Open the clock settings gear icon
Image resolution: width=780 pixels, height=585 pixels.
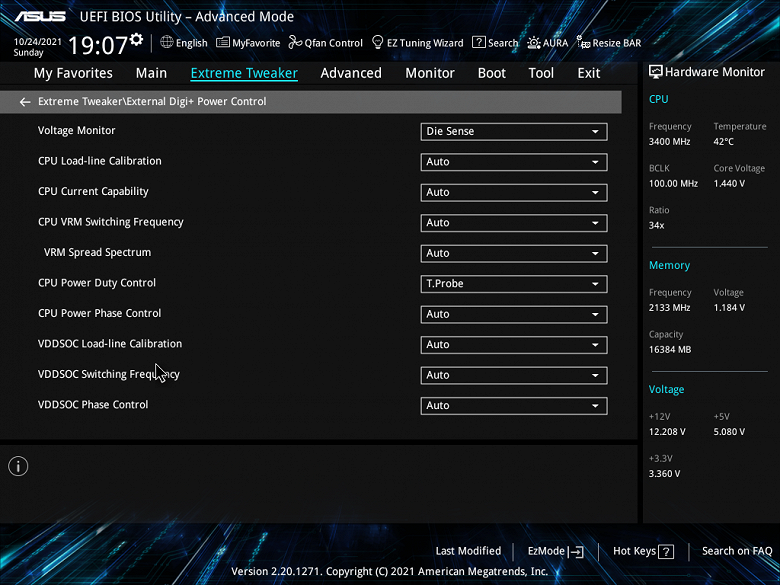[x=136, y=39]
